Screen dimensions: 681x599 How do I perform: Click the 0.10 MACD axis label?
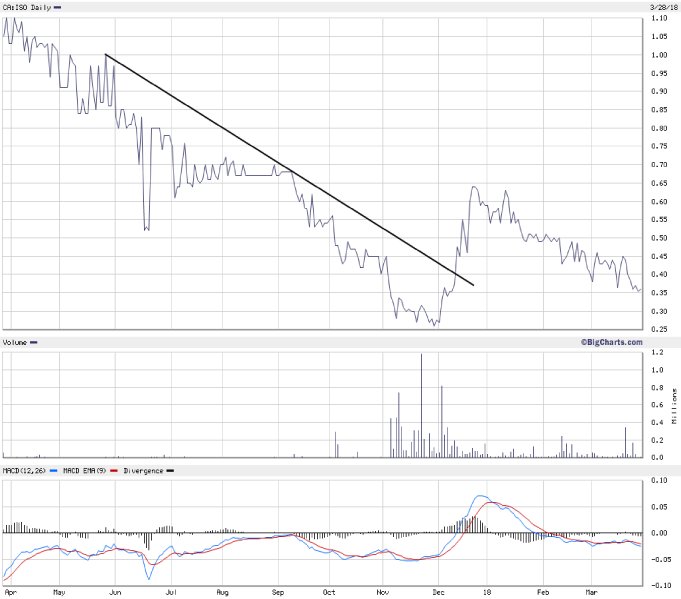pyautogui.click(x=660, y=480)
